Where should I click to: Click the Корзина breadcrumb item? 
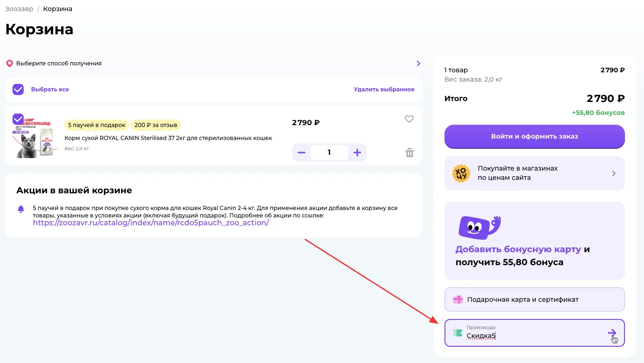tap(58, 9)
